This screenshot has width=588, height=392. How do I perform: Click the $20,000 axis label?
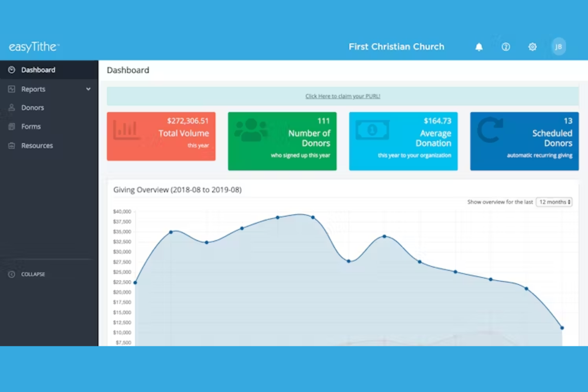(x=122, y=292)
